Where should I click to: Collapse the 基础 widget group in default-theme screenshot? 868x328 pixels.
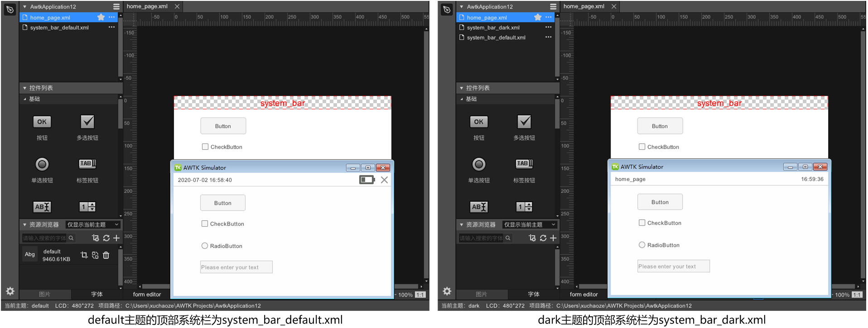point(25,99)
